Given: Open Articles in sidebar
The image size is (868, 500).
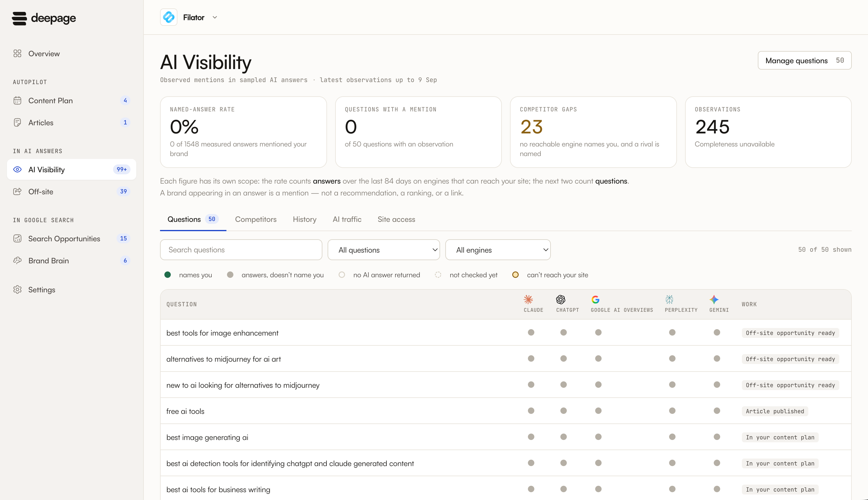Looking at the screenshot, I should click(71, 123).
